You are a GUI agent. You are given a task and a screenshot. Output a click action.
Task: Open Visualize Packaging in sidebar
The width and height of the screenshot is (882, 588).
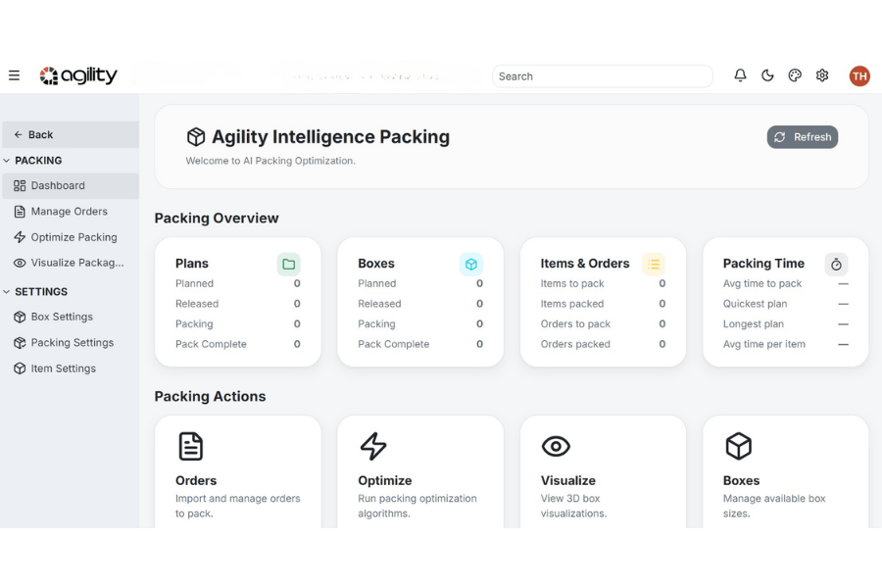pos(71,263)
